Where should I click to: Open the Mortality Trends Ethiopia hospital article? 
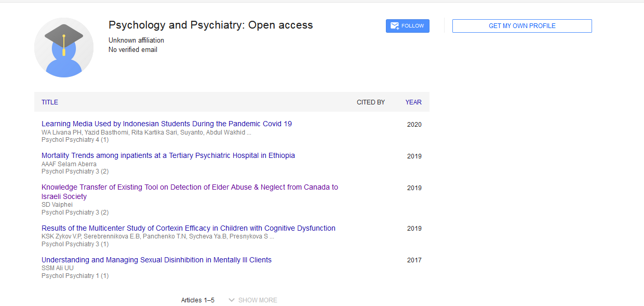pos(168,156)
